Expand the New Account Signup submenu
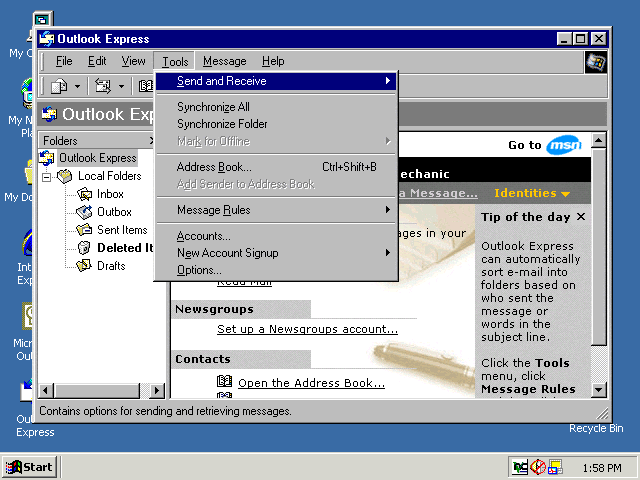640x480 pixels. (277, 253)
